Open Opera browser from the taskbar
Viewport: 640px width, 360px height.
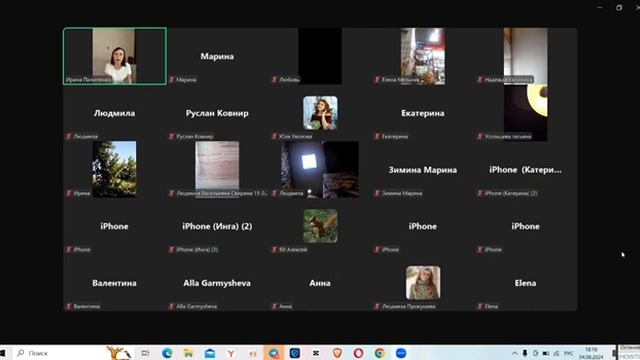358,353
